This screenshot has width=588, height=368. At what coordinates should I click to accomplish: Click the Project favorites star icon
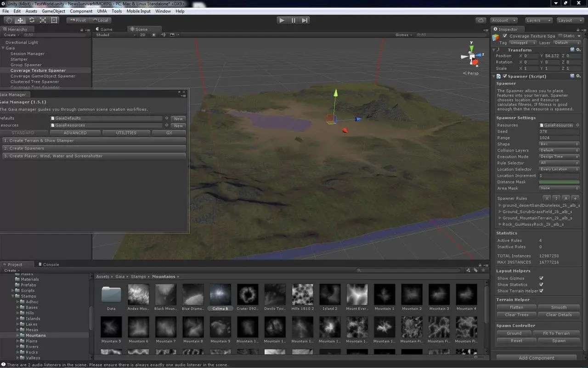point(483,270)
